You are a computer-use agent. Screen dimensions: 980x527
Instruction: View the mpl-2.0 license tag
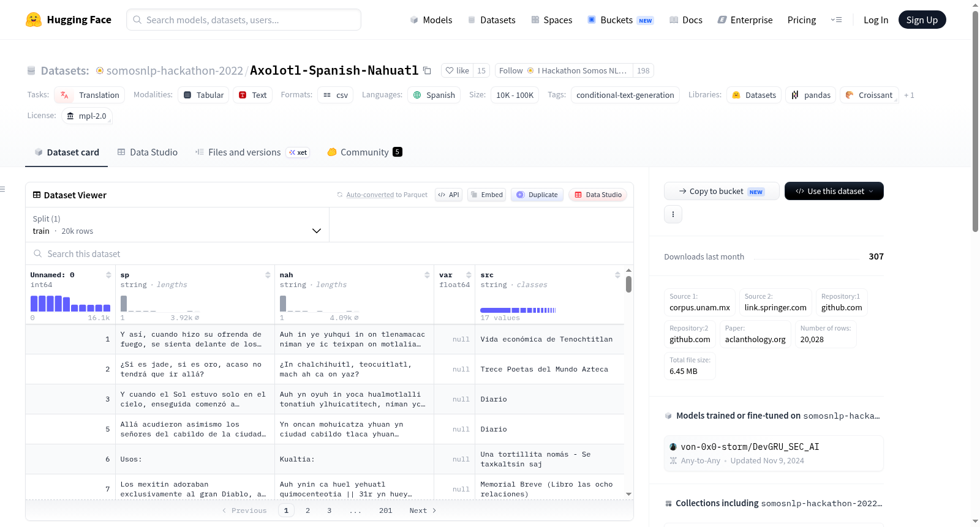click(x=86, y=116)
